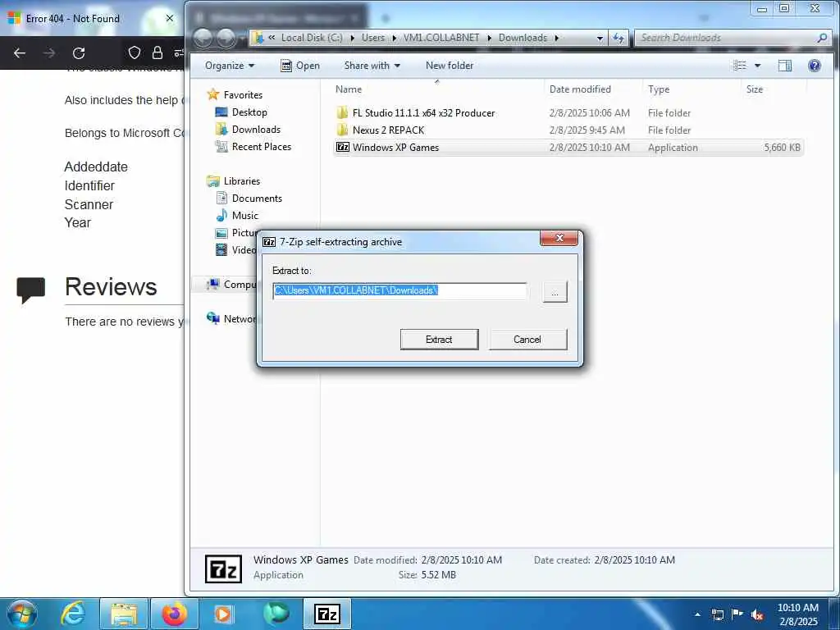Image resolution: width=840 pixels, height=630 pixels.
Task: Click the FL Studio folder icon
Action: [x=343, y=113]
